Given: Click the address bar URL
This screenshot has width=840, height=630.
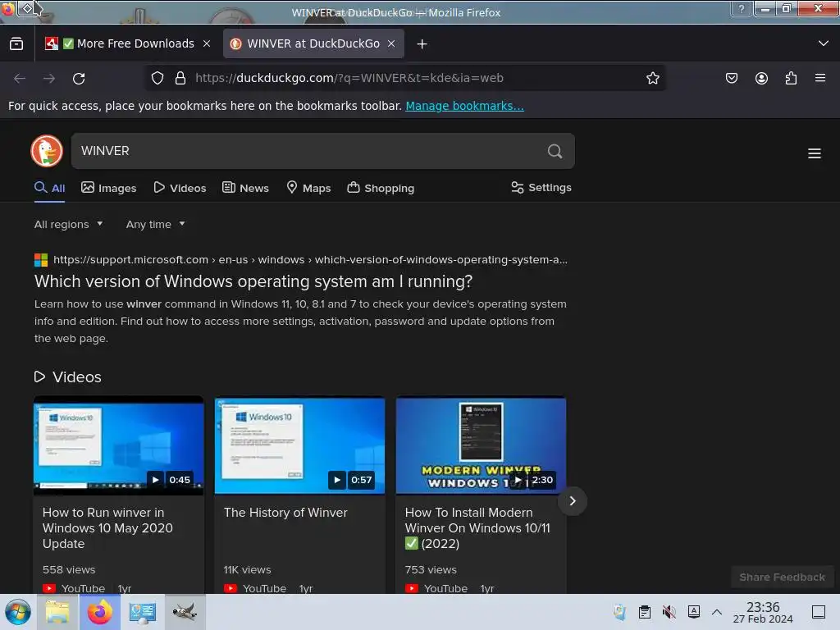Looking at the screenshot, I should [349, 78].
